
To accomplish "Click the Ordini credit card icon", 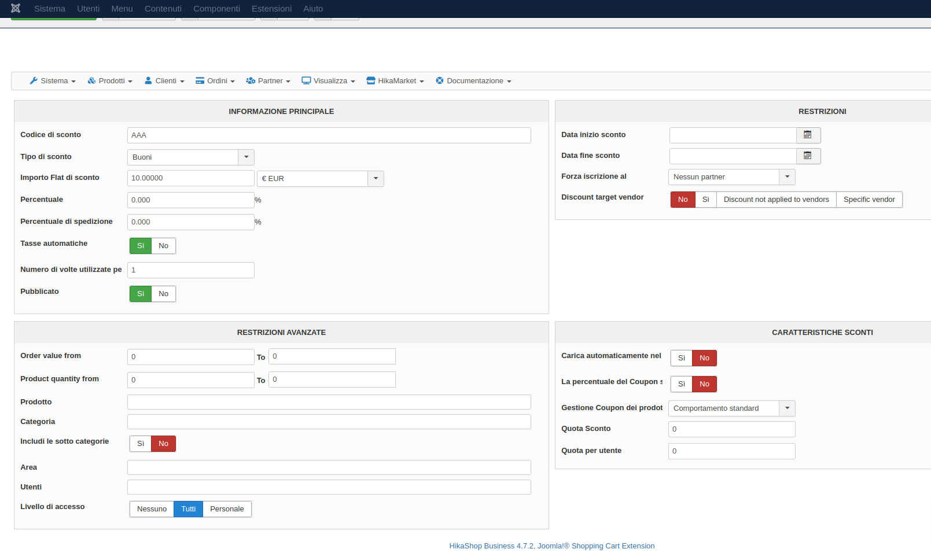I will point(200,81).
